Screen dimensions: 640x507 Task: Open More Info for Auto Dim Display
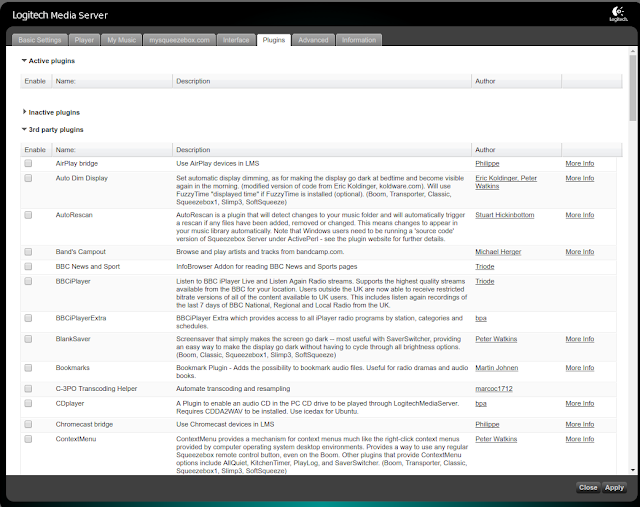click(580, 178)
